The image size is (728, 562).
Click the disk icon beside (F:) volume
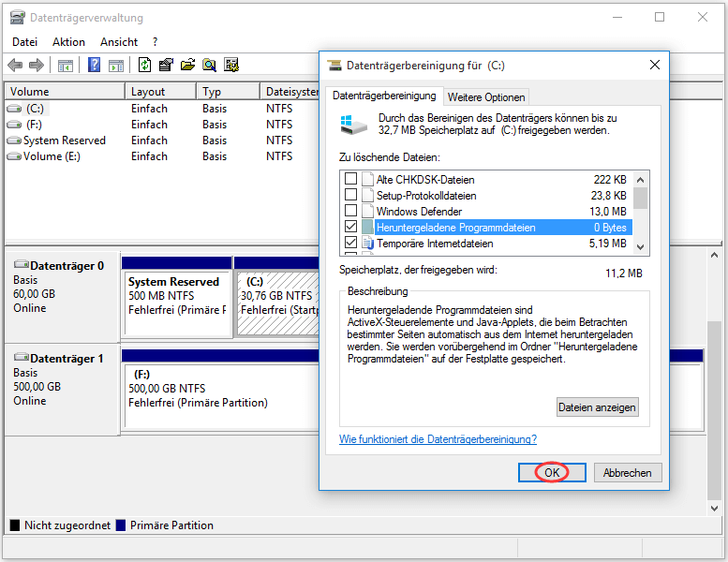pyautogui.click(x=14, y=125)
